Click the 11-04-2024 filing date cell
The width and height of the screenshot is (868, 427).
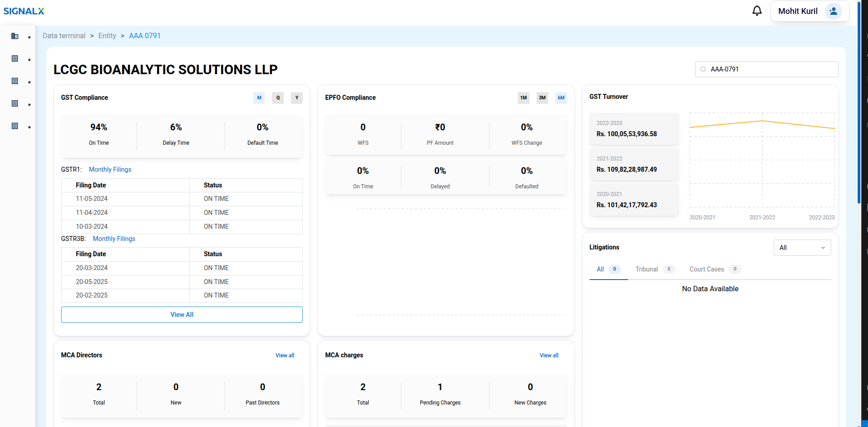click(x=125, y=213)
